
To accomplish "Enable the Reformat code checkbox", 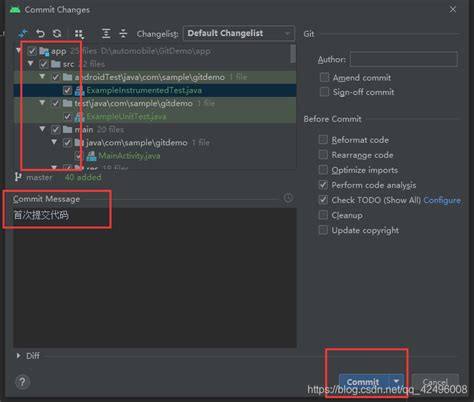I will pos(323,139).
